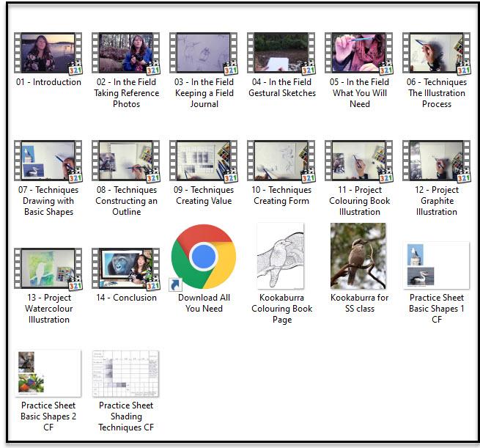
Task: Select the 01 - Introduction video icon
Action: pos(48,53)
